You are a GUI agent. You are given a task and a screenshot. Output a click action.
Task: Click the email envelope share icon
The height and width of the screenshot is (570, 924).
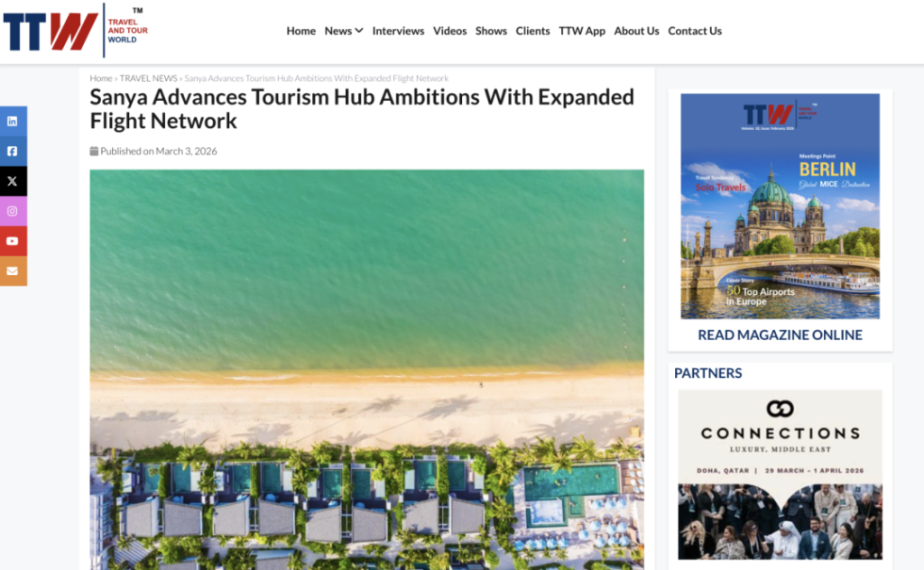click(x=13, y=271)
